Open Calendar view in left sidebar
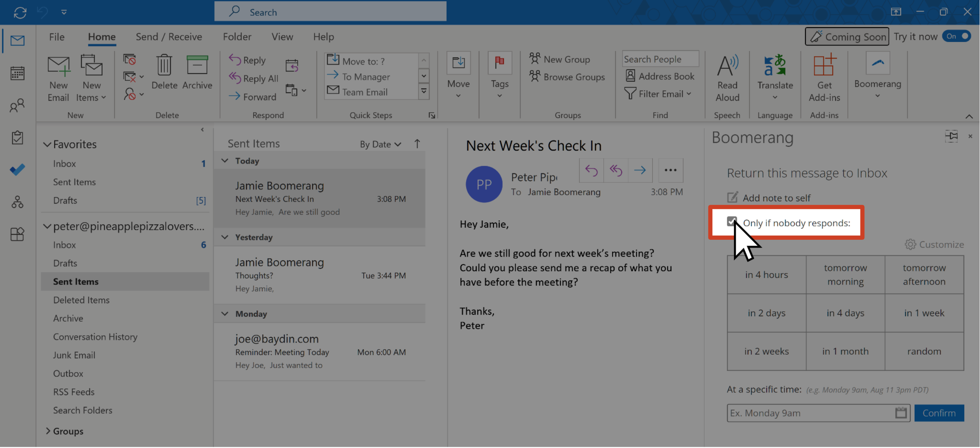Screen dimensions: 980x448 pos(17,73)
